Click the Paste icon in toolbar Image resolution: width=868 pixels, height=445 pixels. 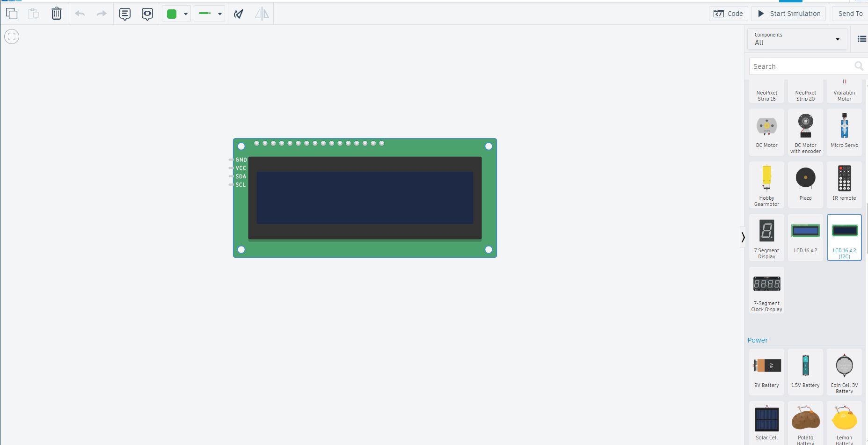pos(34,14)
